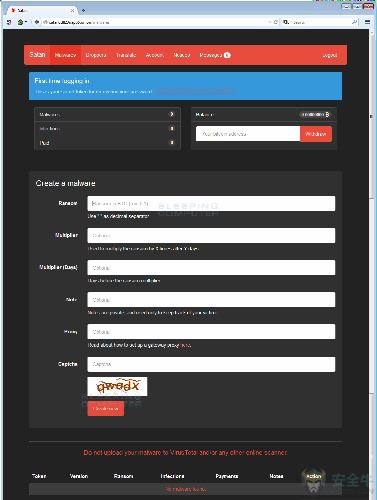Image resolution: width=377 pixels, height=500 pixels.
Task: Open the search engine selector dropdown
Action: point(286,22)
